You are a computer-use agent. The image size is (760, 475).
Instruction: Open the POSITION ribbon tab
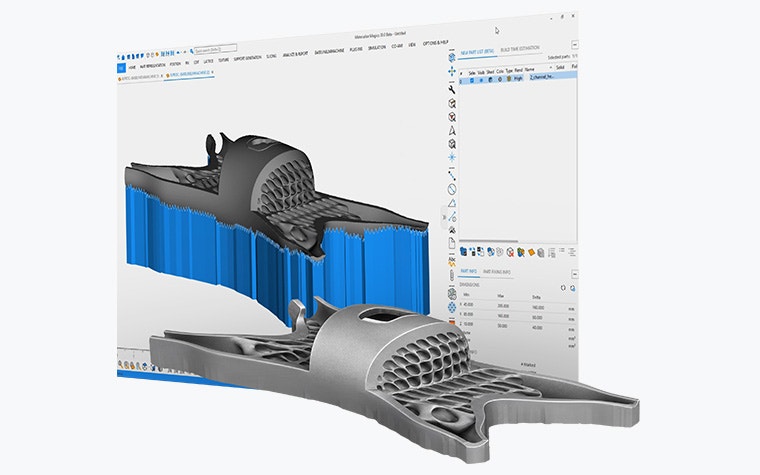pyautogui.click(x=175, y=63)
